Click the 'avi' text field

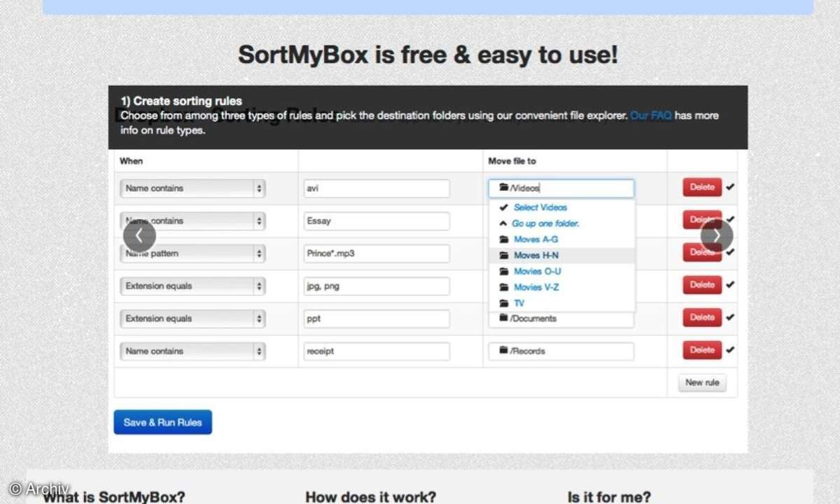tap(377, 188)
